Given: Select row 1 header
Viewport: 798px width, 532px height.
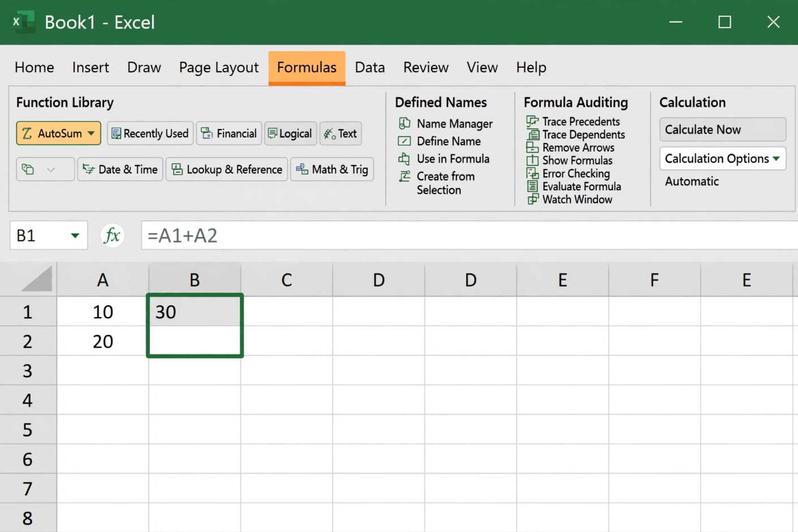Looking at the screenshot, I should pos(28,312).
